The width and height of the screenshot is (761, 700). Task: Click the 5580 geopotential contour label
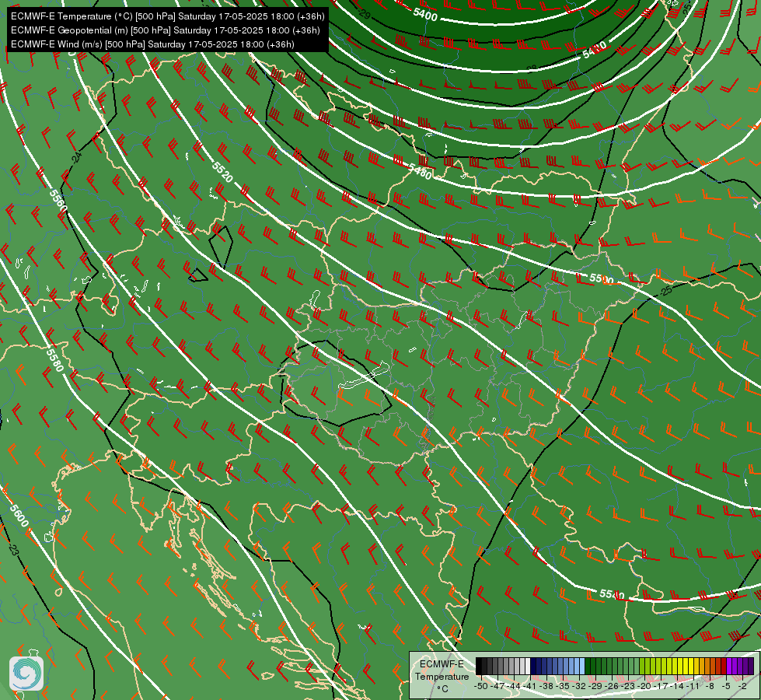(x=55, y=359)
